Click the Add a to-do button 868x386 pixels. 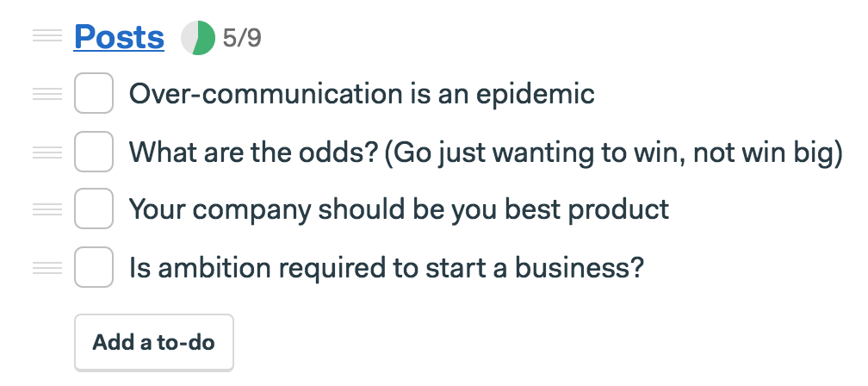(x=154, y=342)
